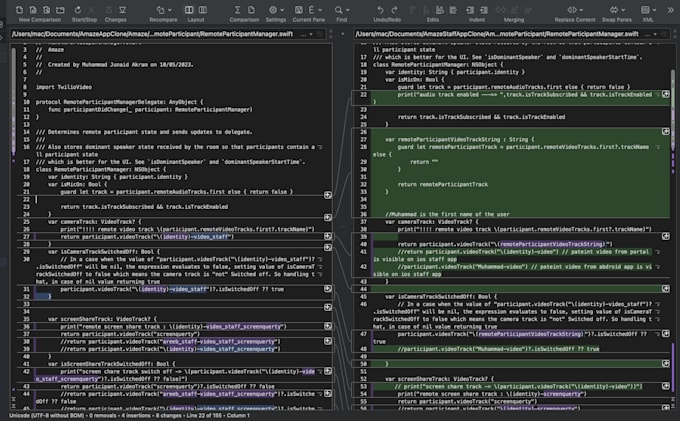The height and width of the screenshot is (421, 680).
Task: Open a new text comparison from toolbar
Action: [19, 10]
